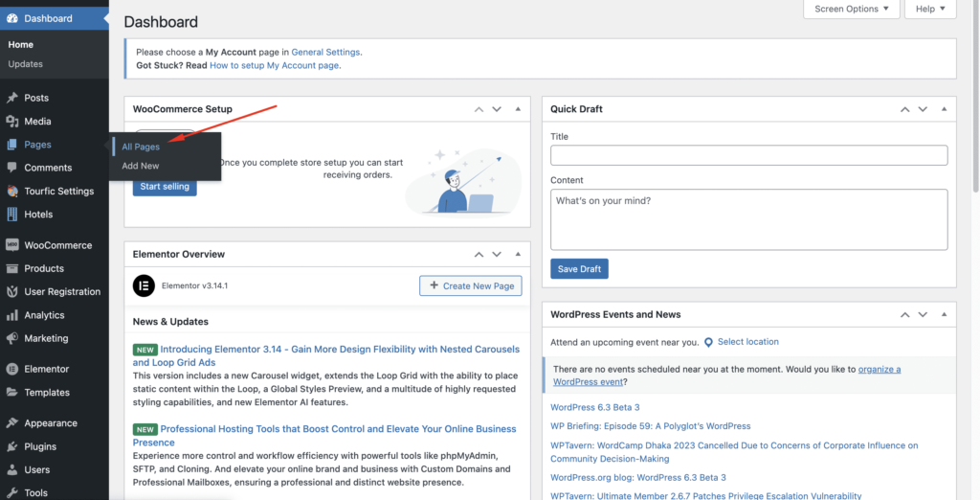Collapse the Quick Draft panel
Viewport: 980px width, 500px height.
pyautogui.click(x=944, y=109)
